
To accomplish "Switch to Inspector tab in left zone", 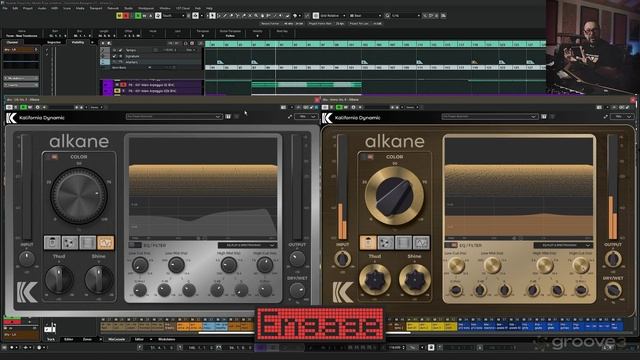I will [x=54, y=42].
